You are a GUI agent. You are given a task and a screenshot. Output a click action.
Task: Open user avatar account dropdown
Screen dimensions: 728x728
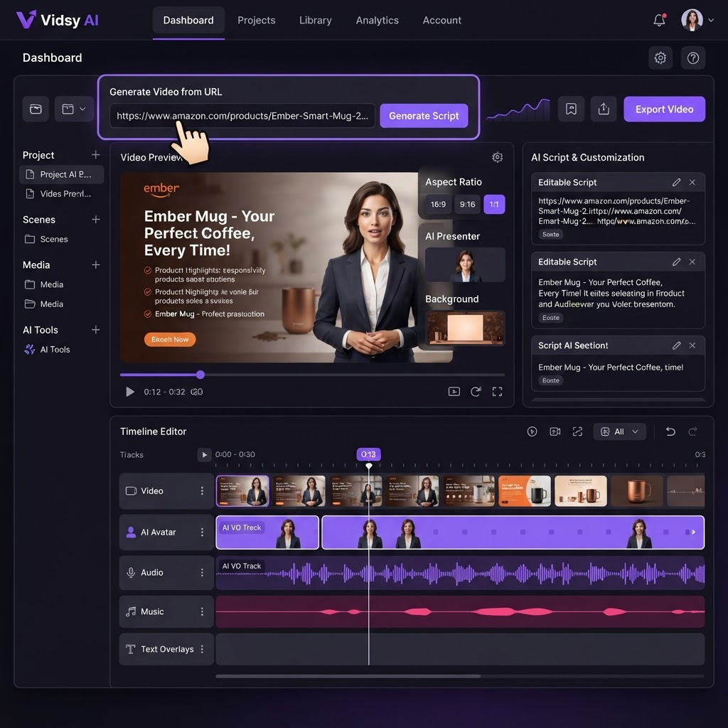click(x=697, y=20)
